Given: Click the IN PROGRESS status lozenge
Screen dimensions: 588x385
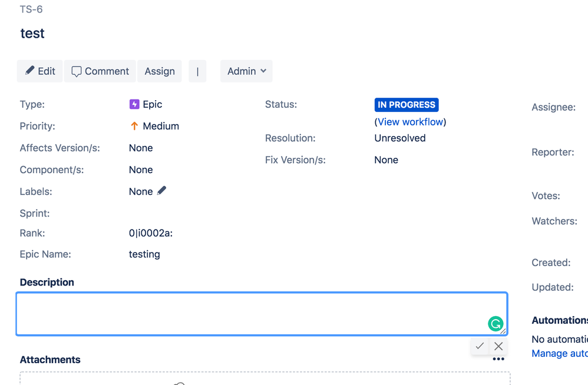Looking at the screenshot, I should click(x=406, y=104).
